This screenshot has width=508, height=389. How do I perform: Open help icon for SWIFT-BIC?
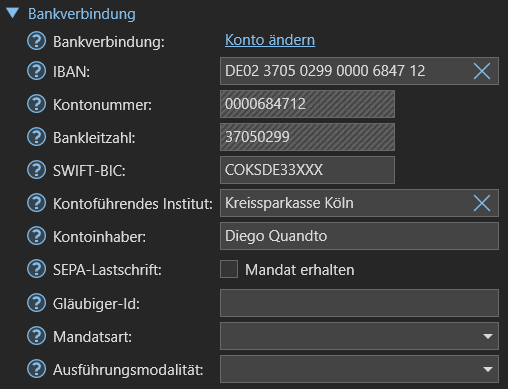pyautogui.click(x=36, y=170)
